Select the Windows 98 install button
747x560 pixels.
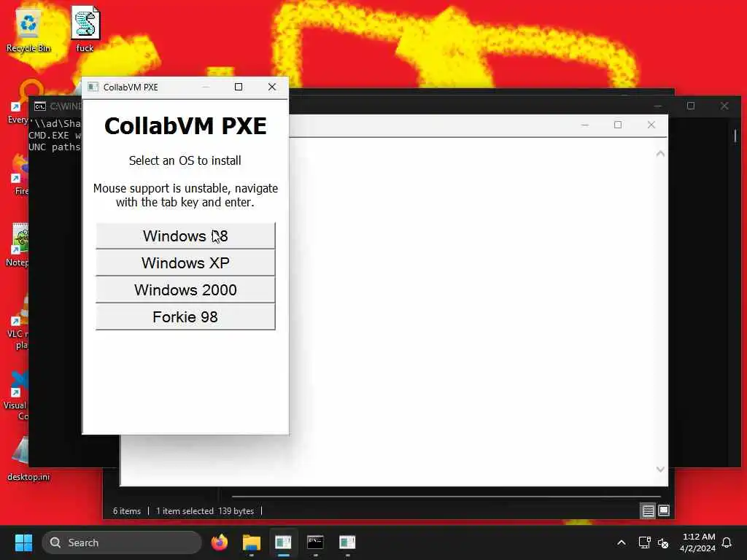coord(185,236)
